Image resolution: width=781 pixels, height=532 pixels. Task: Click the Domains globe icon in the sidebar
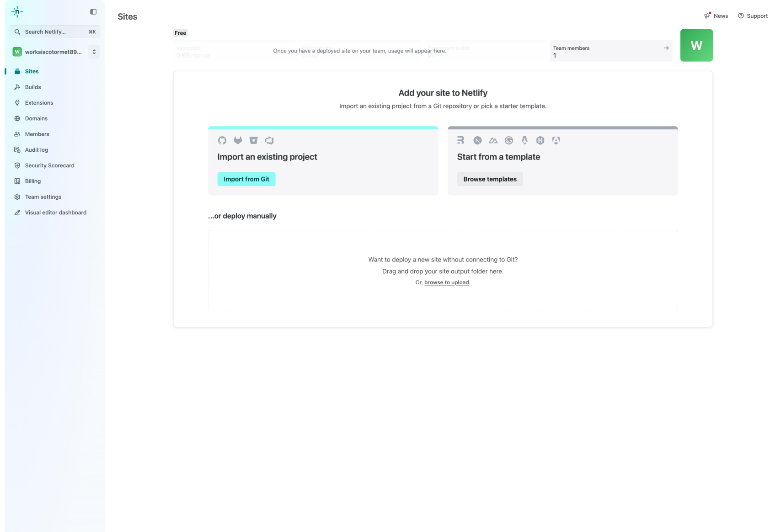pyautogui.click(x=17, y=118)
